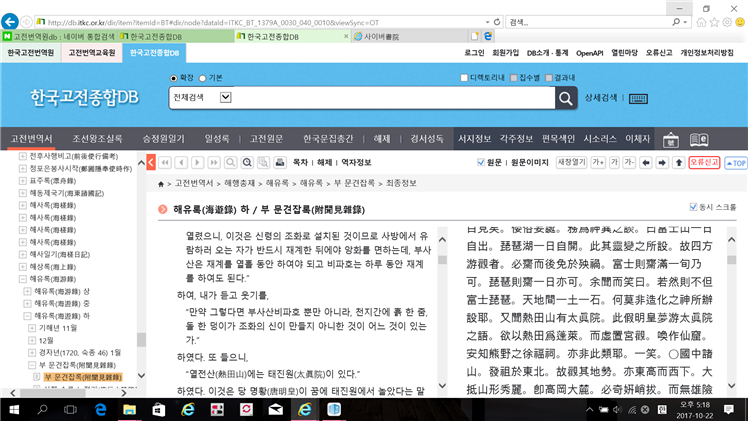748x421 pixels.
Task: Click the dark magnifier icon in the document toolbar
Action: 247,163
